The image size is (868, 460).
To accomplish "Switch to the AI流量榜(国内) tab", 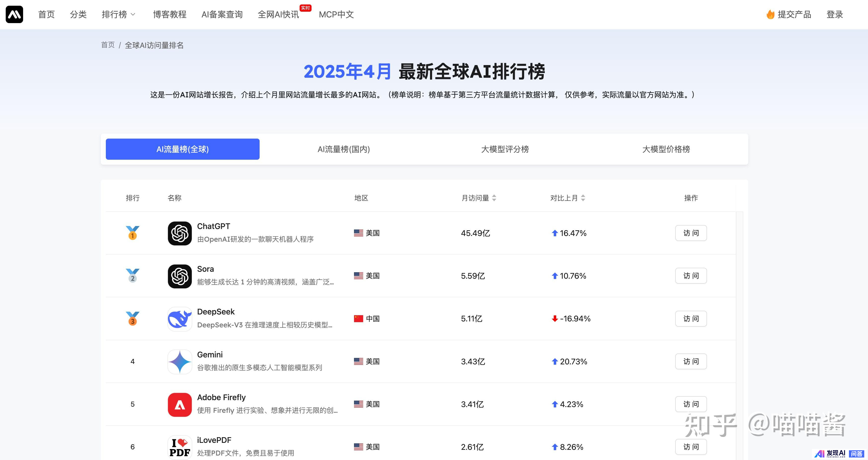I will (x=344, y=149).
